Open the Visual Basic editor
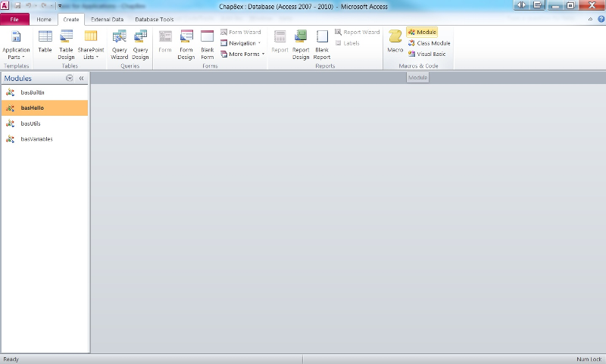 click(x=427, y=54)
